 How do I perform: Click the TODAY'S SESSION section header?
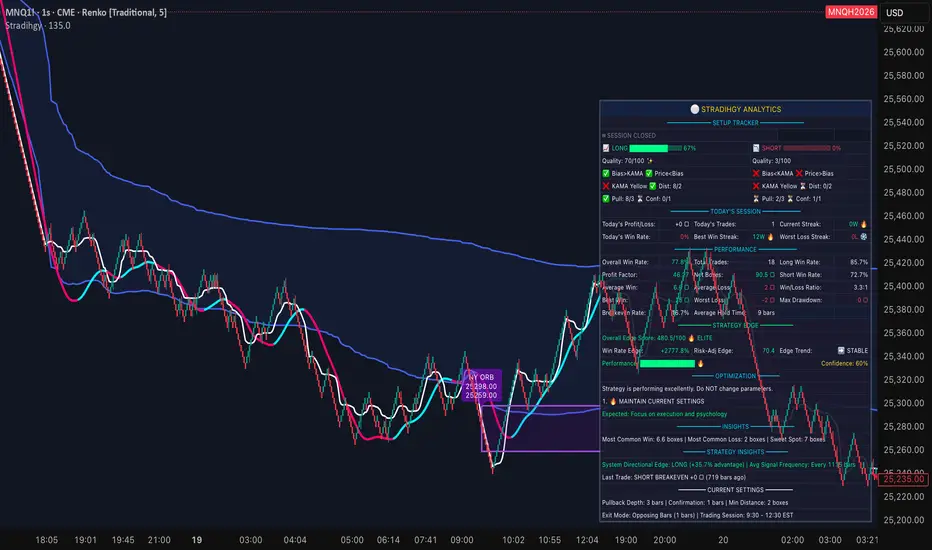click(x=735, y=212)
